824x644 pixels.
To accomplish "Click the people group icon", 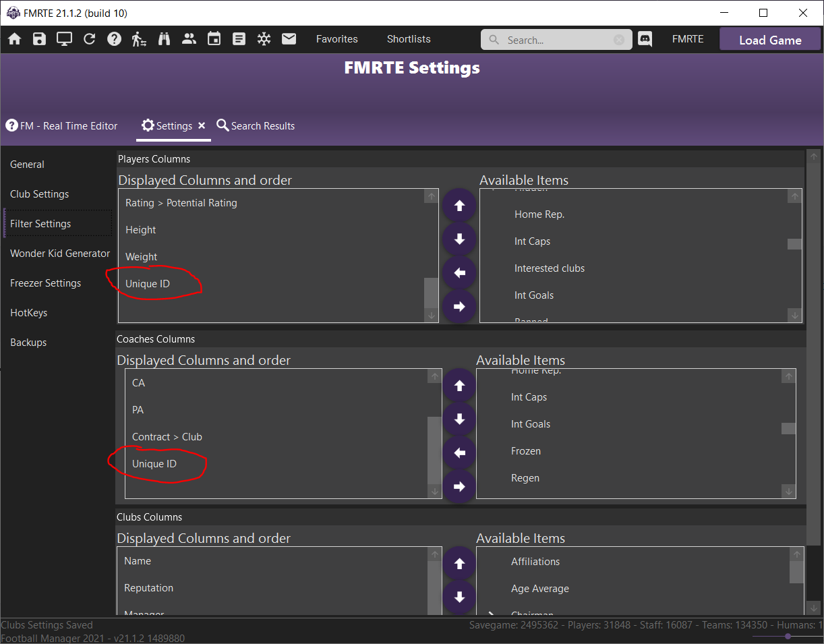I will [189, 39].
